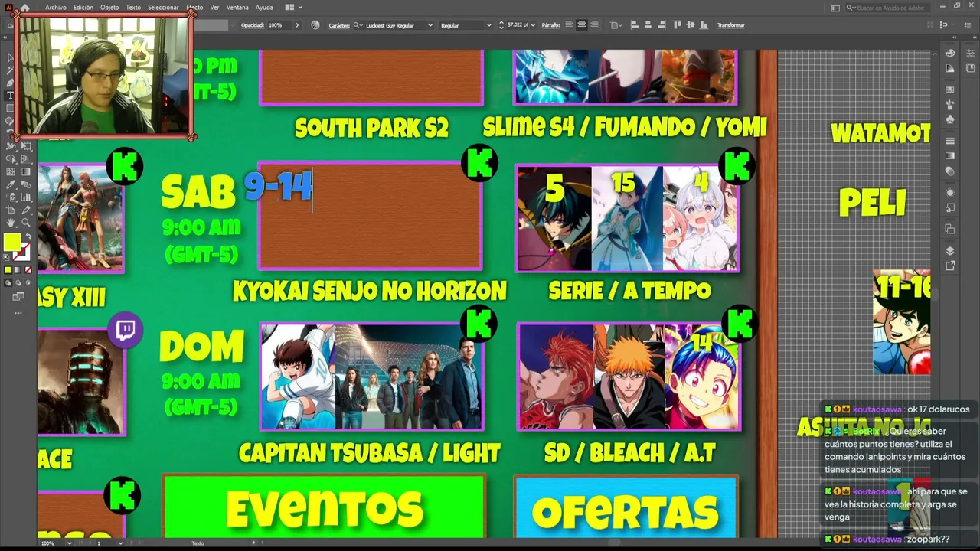The image size is (980, 551).
Task: Switch to solid Color fill mode
Action: coord(8,269)
